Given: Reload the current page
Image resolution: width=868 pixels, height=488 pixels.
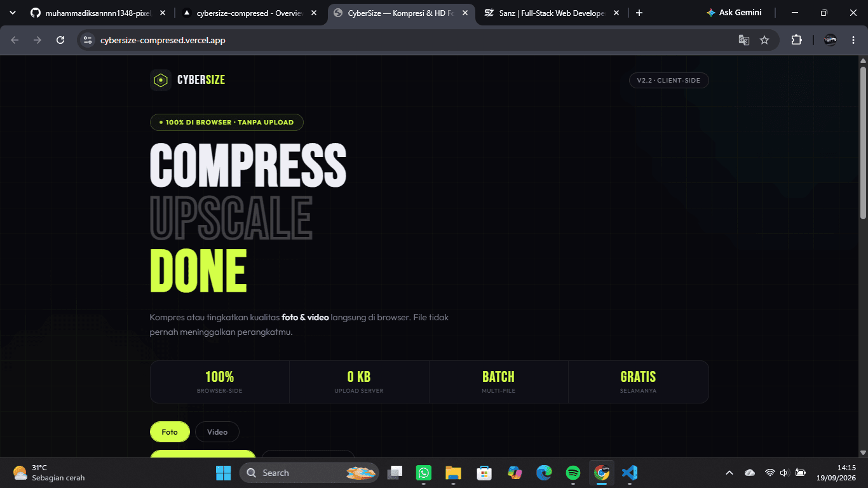Looking at the screenshot, I should coord(60,40).
